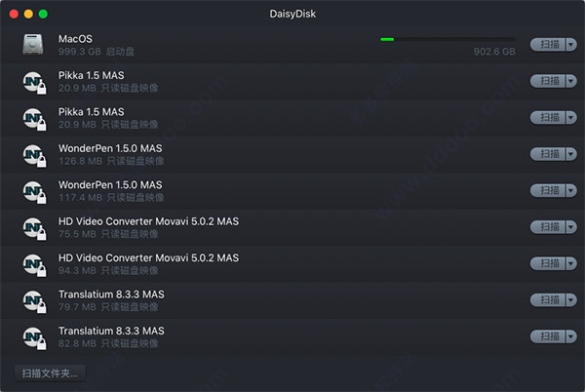Open the scan options arrow for MacOS

(571, 45)
